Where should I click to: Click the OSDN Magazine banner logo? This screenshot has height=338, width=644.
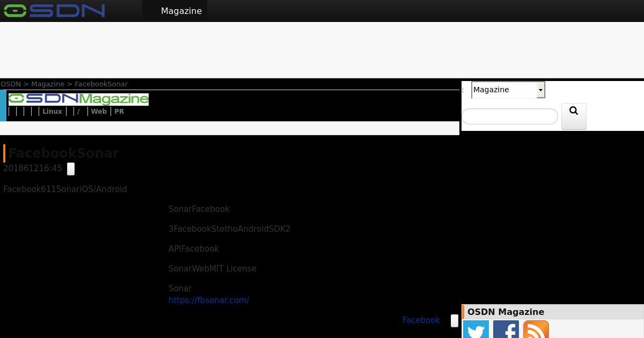78,99
